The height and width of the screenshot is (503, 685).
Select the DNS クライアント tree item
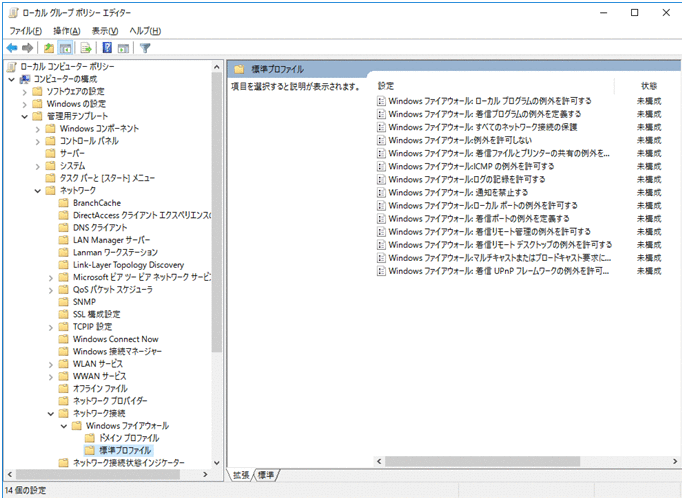(100, 228)
